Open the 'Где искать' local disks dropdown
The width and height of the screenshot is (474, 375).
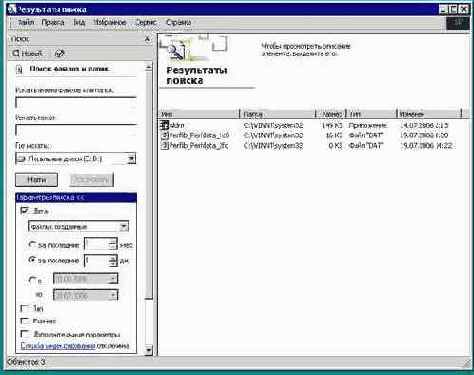click(x=132, y=159)
